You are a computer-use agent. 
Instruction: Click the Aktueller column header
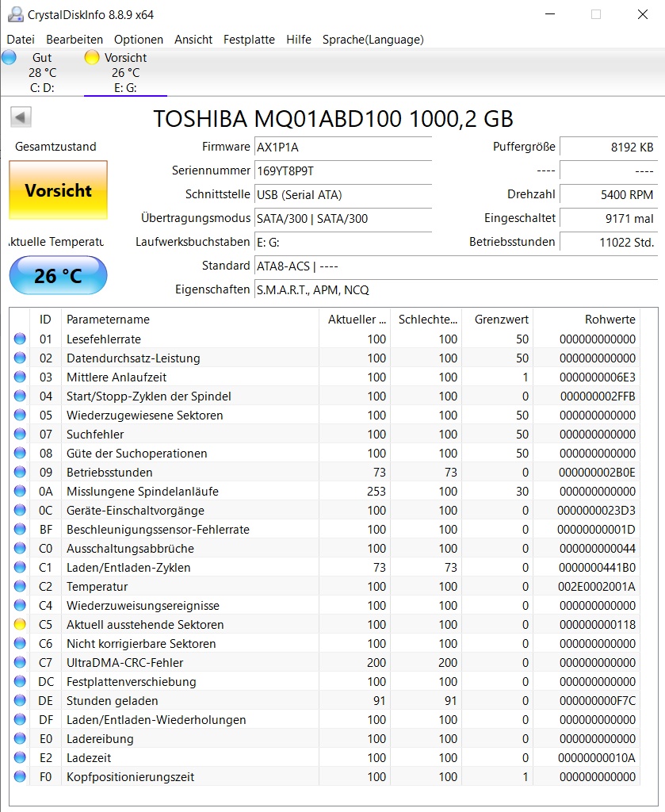point(355,319)
